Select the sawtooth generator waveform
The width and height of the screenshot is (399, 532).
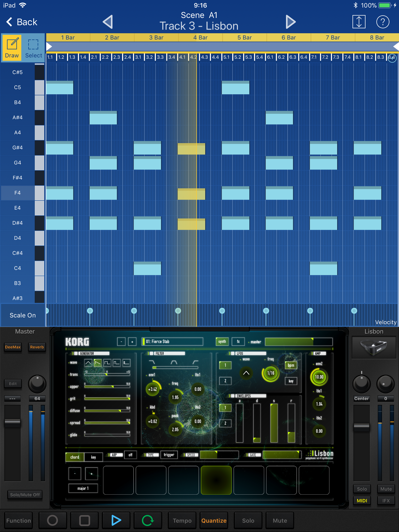tap(98, 363)
